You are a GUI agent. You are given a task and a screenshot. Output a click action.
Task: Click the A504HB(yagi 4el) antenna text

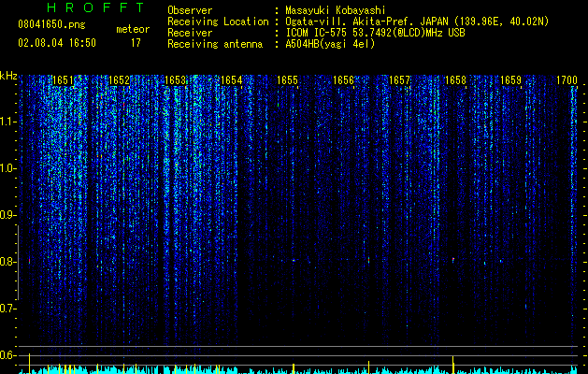330,44
